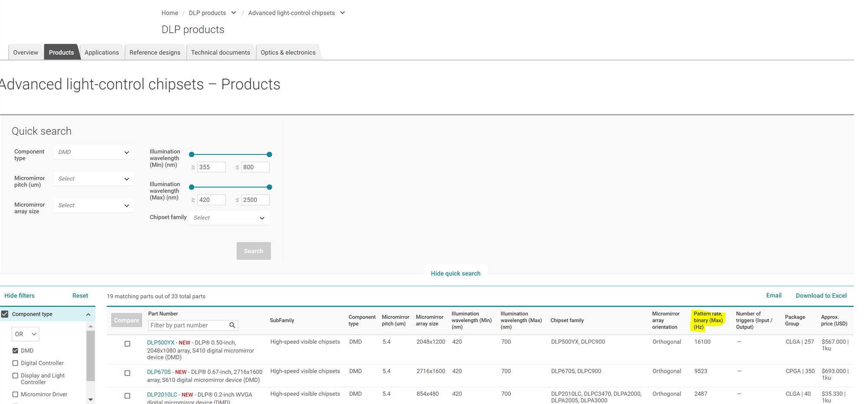Click the part number filter search icon

coord(232,325)
